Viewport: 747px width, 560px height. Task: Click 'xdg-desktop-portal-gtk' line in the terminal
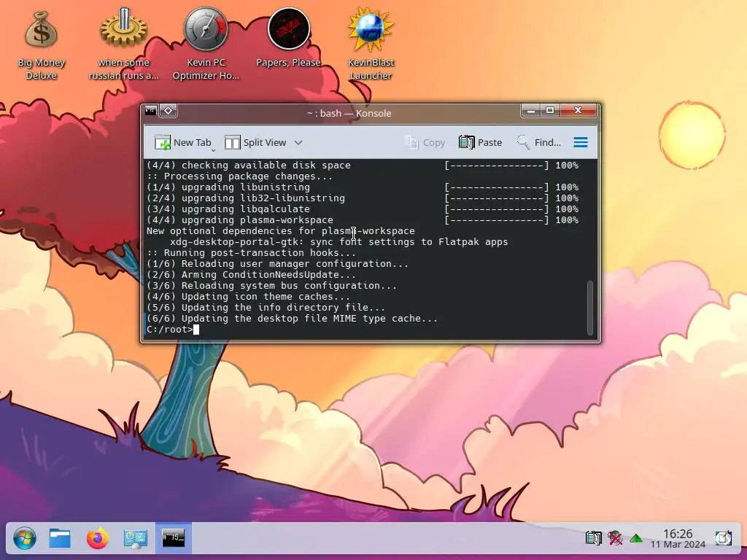point(338,242)
